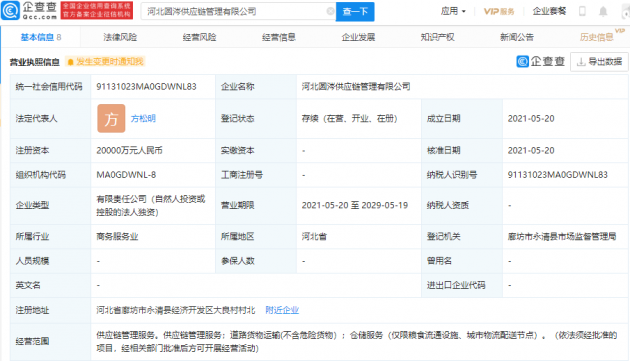The height and width of the screenshot is (361, 630).
Task: Click 发生变更时通知我 notification button
Action: coord(105,62)
